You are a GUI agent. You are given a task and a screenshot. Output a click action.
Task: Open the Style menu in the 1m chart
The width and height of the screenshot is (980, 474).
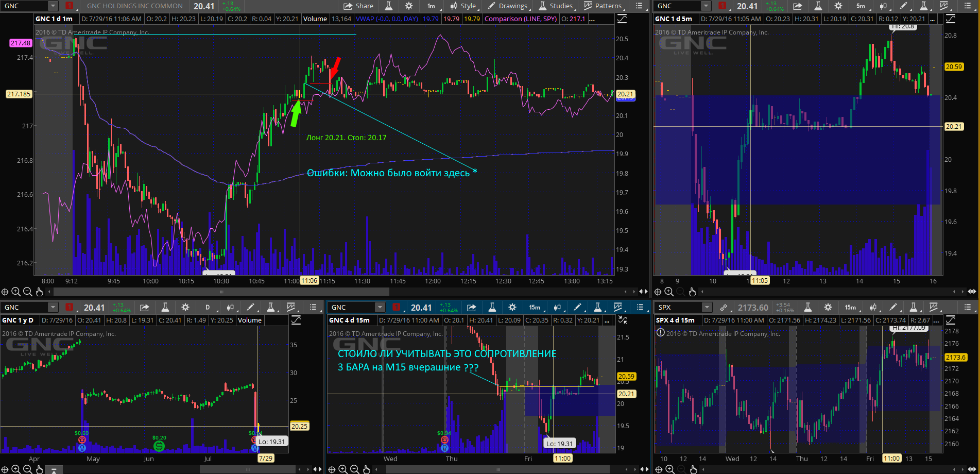point(463,6)
